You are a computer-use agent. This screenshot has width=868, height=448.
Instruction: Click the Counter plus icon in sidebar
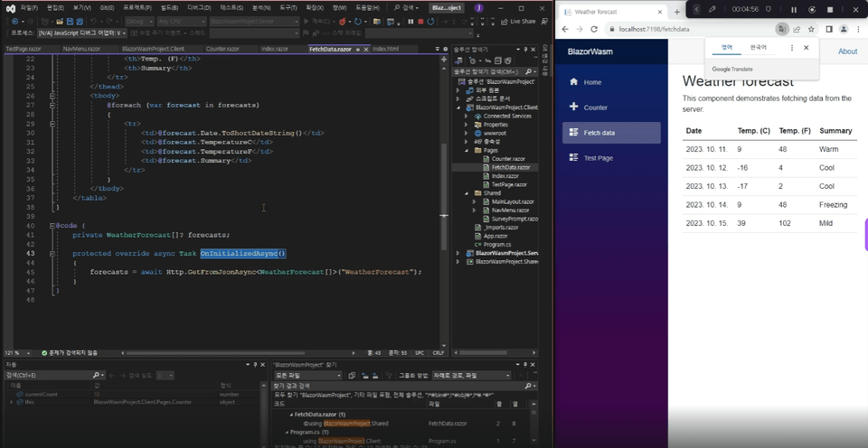[x=573, y=107]
